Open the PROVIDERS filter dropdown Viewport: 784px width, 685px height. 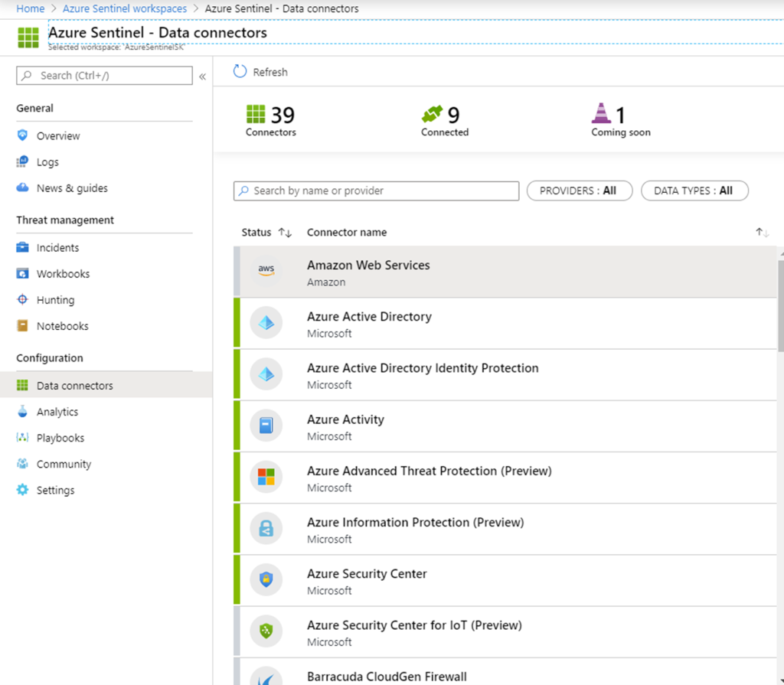coord(579,191)
